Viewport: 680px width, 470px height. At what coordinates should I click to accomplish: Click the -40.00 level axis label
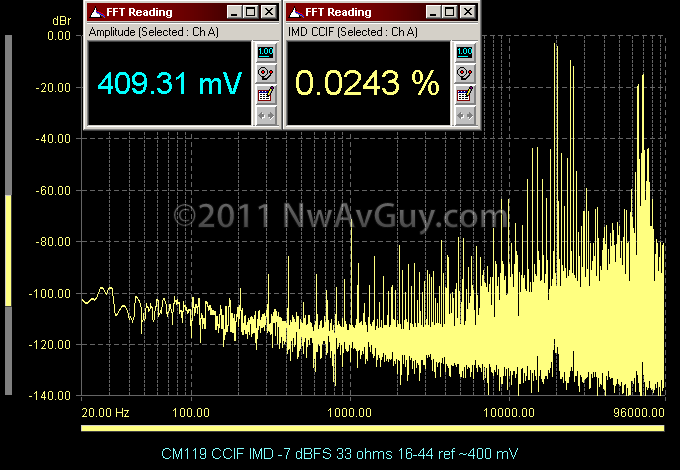(x=53, y=139)
